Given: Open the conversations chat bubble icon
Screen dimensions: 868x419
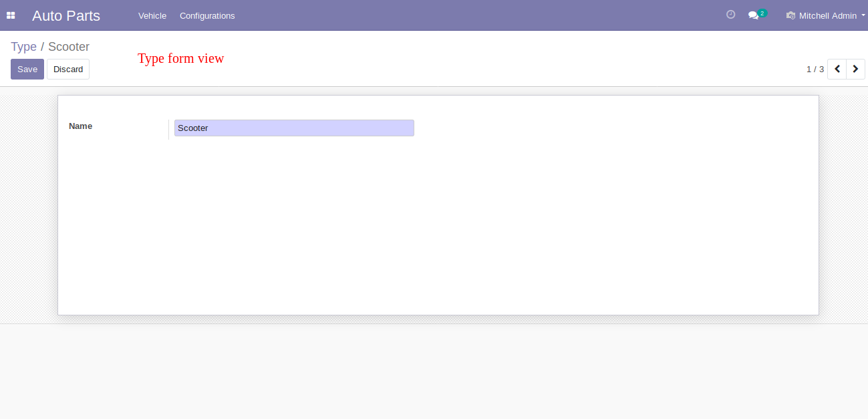Looking at the screenshot, I should coord(753,15).
